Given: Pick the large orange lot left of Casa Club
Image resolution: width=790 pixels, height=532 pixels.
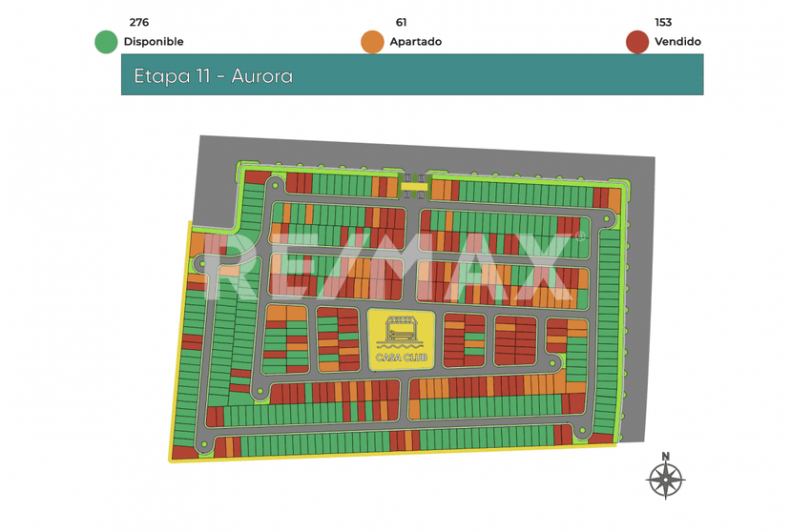Looking at the screenshot, I should pos(285,314).
